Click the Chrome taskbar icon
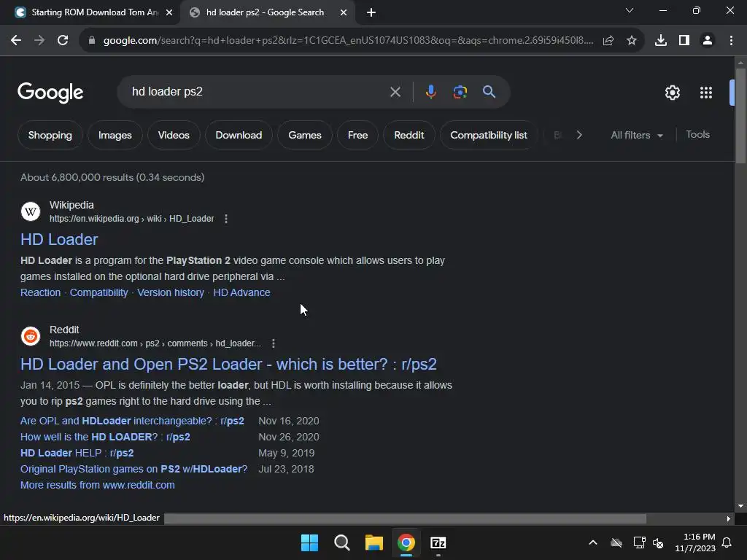The height and width of the screenshot is (560, 747). [406, 542]
